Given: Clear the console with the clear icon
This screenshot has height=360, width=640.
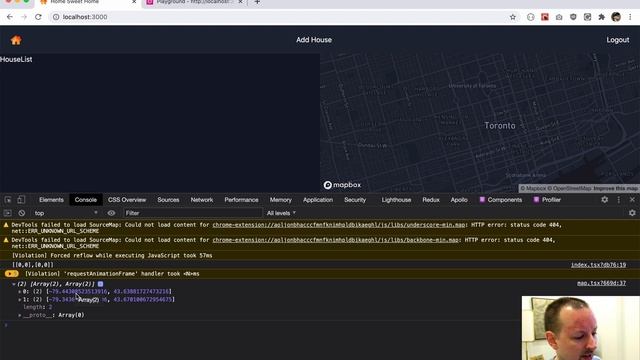Looking at the screenshot, I should pos(22,213).
